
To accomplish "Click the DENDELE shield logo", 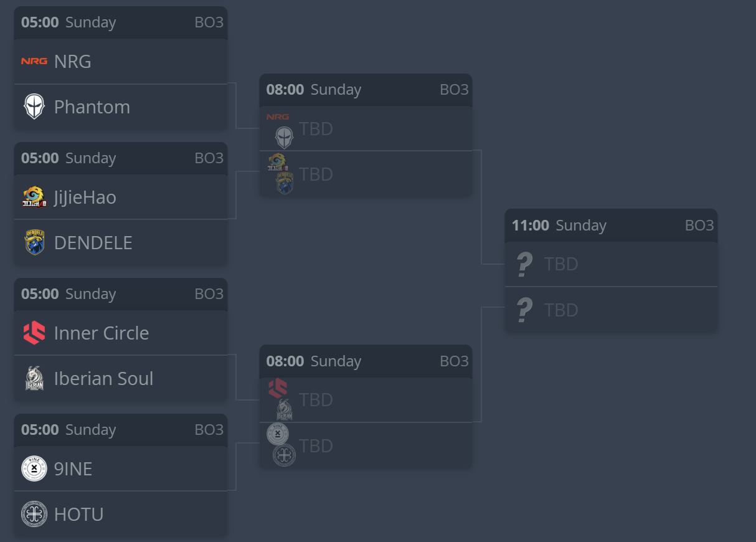I will 34,242.
